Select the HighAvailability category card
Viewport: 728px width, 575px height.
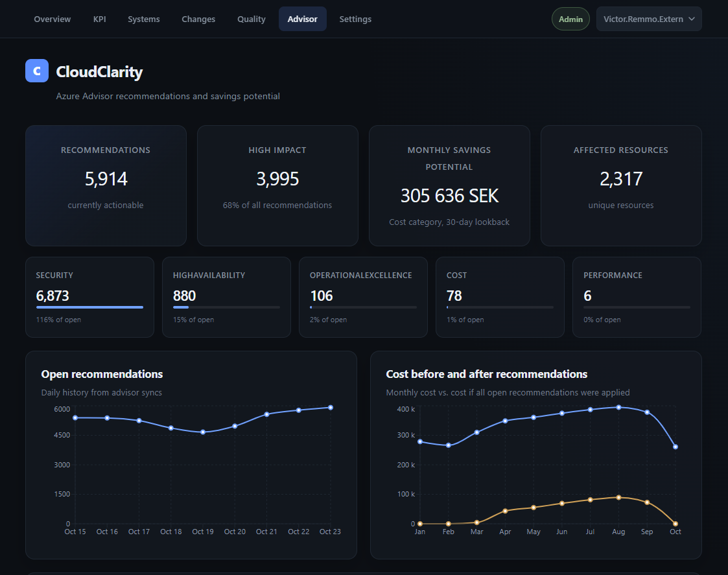point(227,298)
